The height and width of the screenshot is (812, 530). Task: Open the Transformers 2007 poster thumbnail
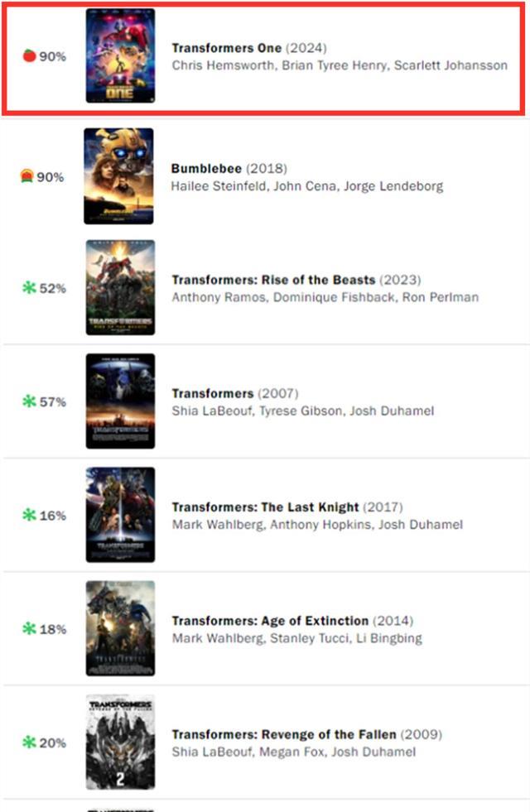(120, 401)
